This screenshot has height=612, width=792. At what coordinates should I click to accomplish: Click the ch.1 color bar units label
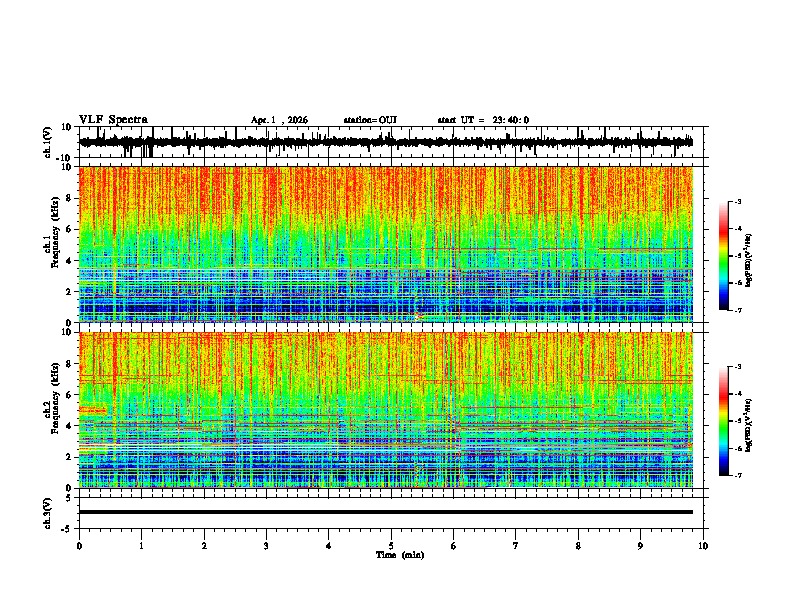pos(749,261)
